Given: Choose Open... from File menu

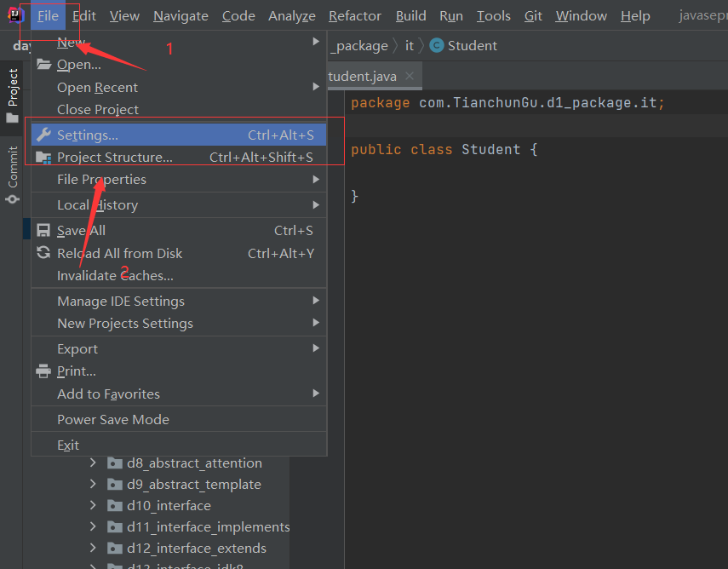Looking at the screenshot, I should pyautogui.click(x=179, y=65).
